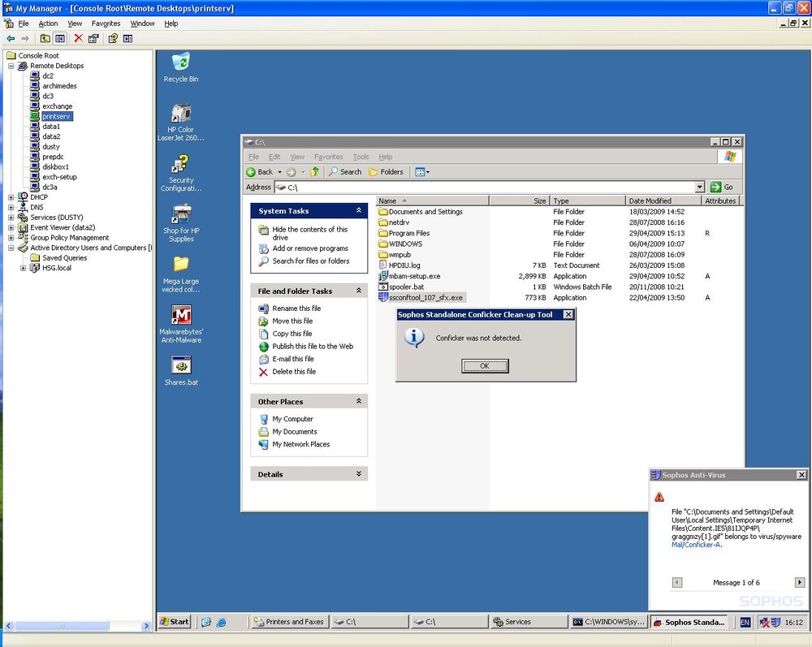
Task: Click the MMC back arrow toolbar icon
Action: coord(11,38)
